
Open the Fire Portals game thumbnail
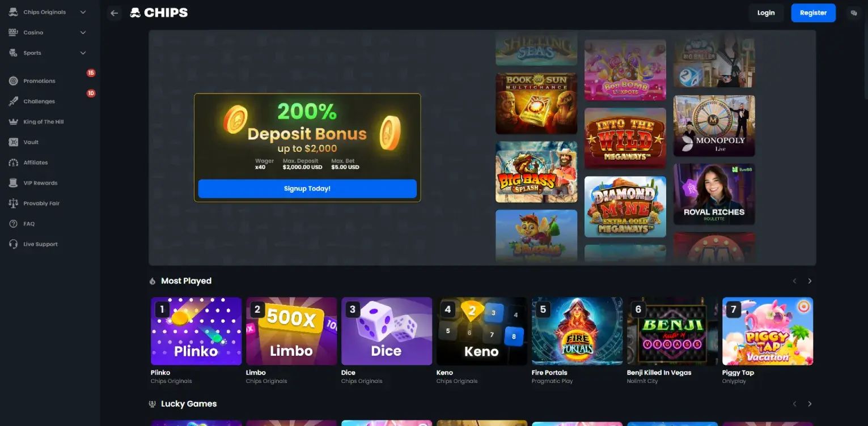[x=577, y=331]
